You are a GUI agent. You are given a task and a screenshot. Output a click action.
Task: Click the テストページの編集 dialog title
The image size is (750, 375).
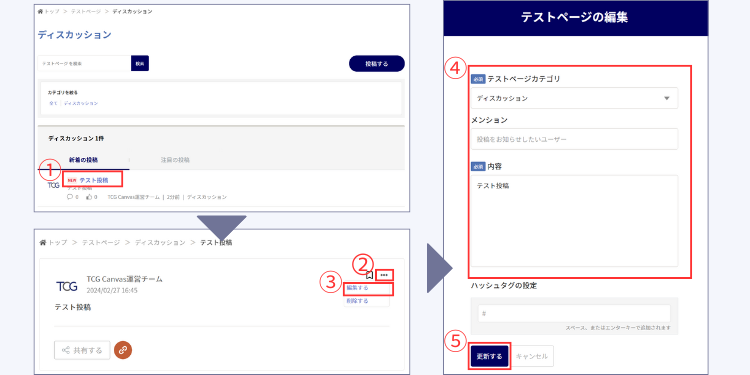(574, 18)
